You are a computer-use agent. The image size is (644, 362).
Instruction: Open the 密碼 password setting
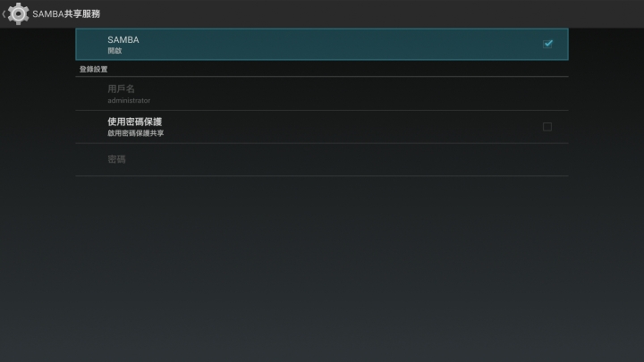pyautogui.click(x=322, y=160)
